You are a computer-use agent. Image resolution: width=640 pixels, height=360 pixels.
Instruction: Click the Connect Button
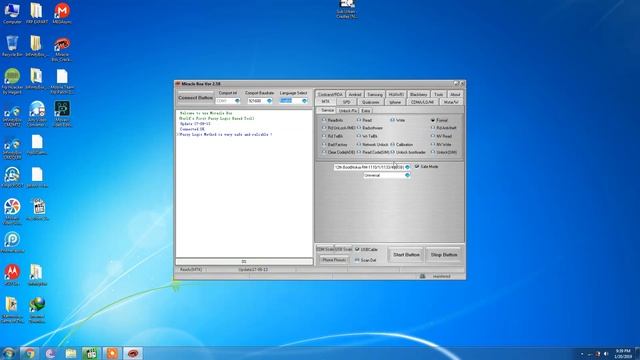tap(196, 98)
